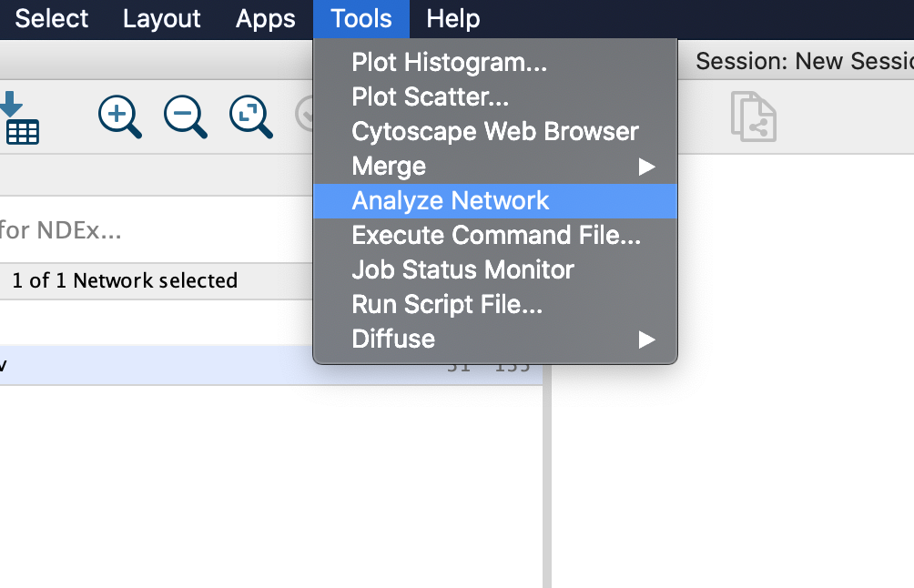Choose Execute Command File... option

pos(496,236)
